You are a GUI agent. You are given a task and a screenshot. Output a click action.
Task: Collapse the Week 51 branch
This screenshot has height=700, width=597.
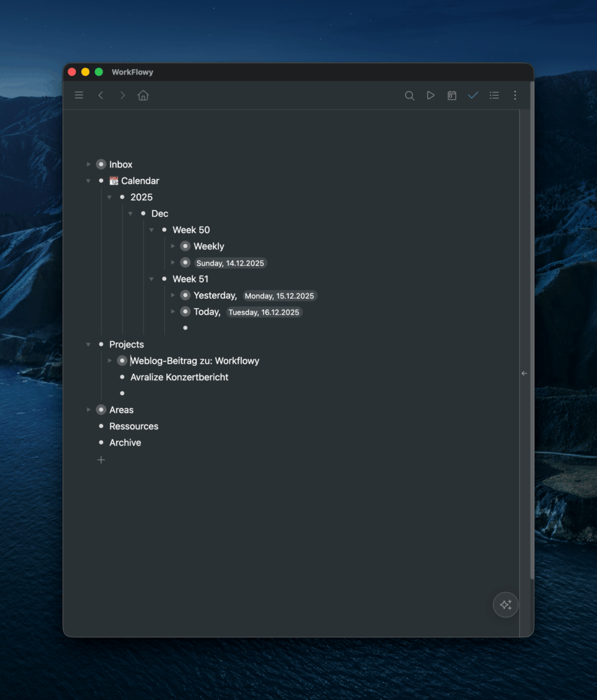(152, 280)
